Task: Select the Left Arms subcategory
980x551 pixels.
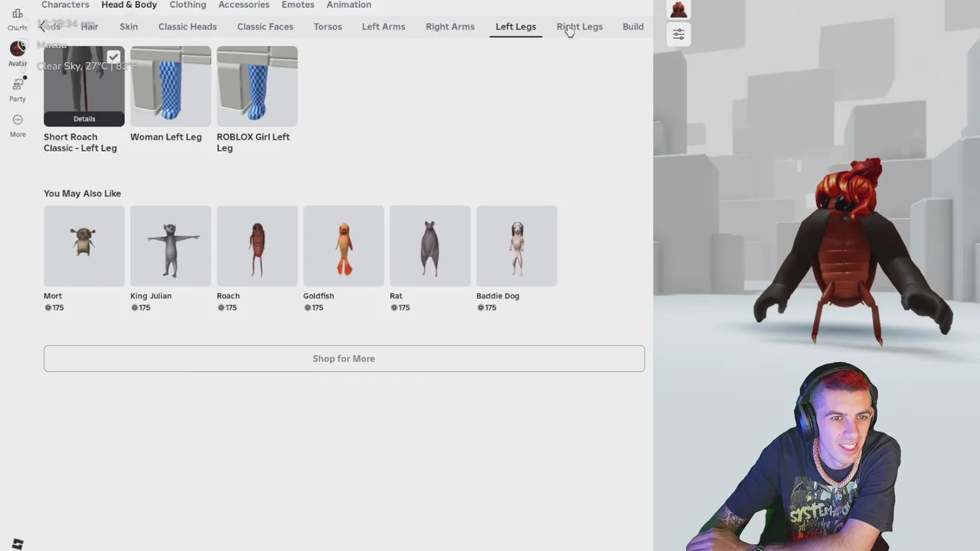Action: [384, 27]
